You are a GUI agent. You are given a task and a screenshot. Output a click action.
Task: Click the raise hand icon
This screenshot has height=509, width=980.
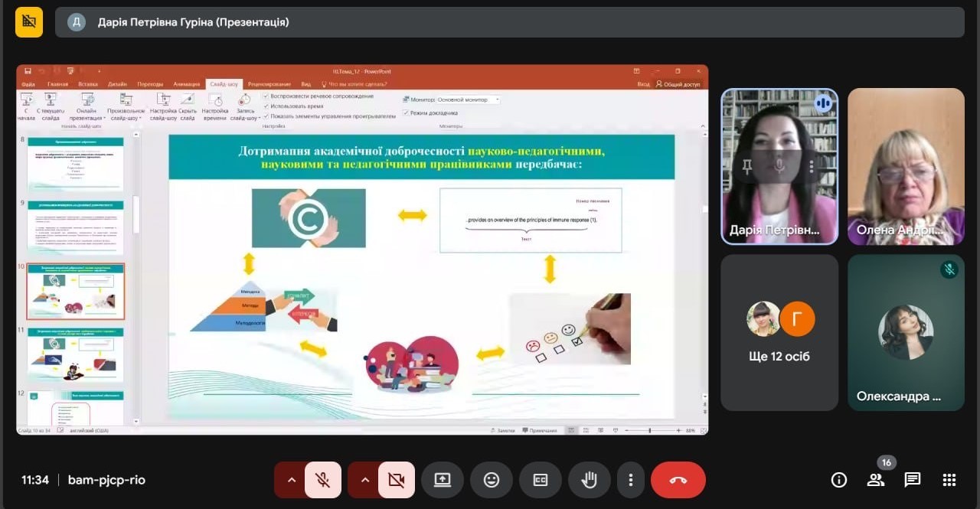(x=589, y=480)
